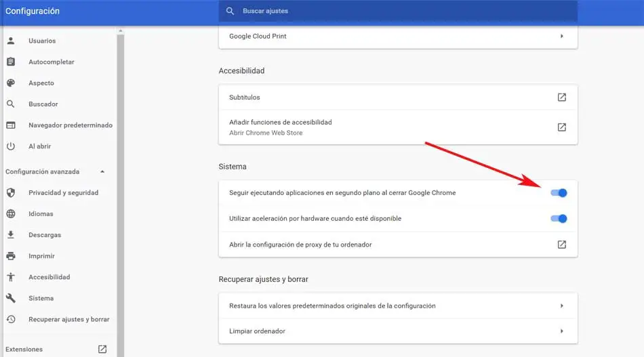
Task: Click the Imprimir printer icon
Action: point(11,256)
